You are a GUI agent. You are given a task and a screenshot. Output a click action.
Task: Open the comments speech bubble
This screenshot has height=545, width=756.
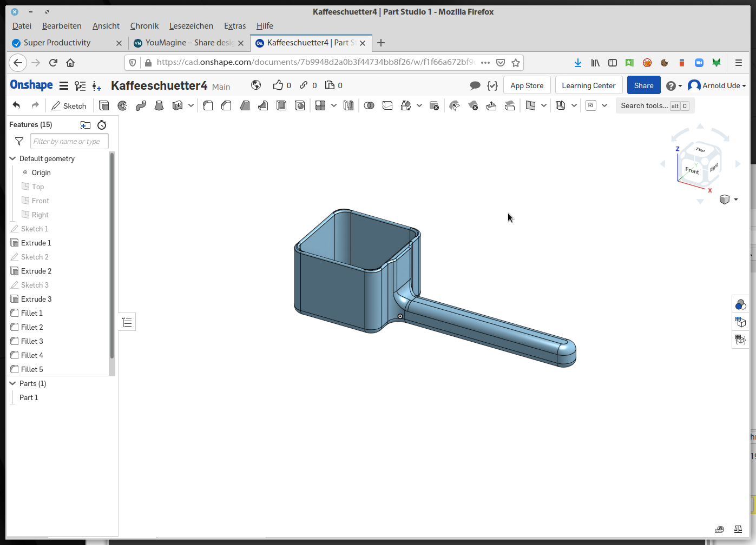point(475,85)
